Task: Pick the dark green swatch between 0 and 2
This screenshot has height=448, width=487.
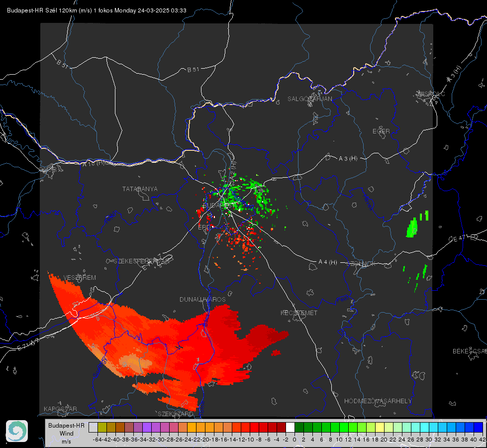Action: [x=299, y=428]
